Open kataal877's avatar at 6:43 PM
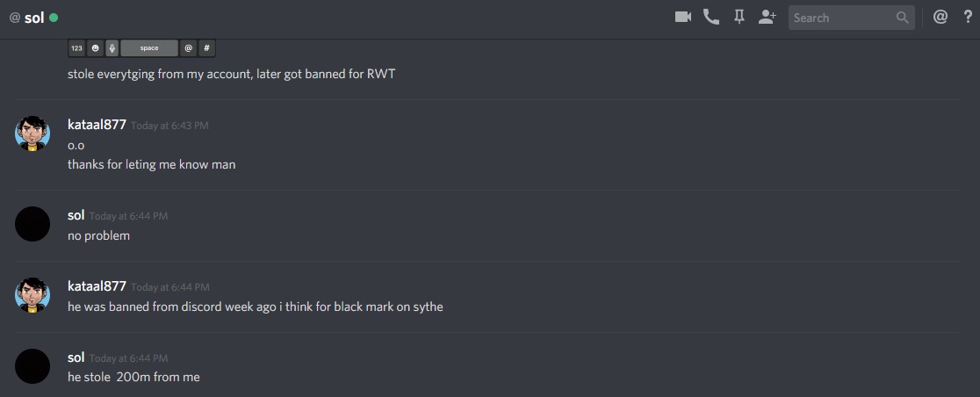 [x=32, y=134]
